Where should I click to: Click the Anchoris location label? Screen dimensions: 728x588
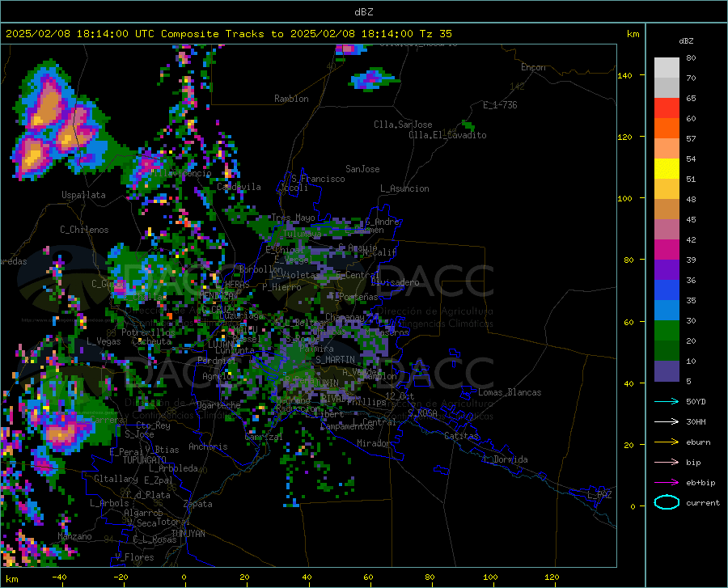click(x=208, y=446)
